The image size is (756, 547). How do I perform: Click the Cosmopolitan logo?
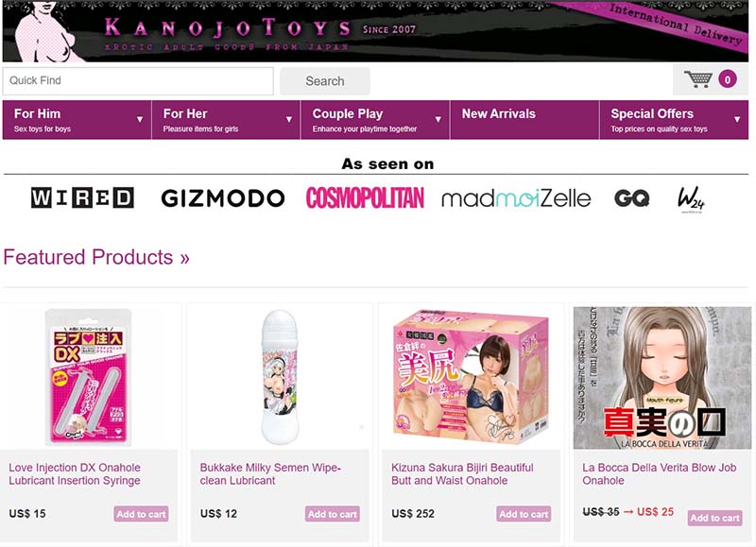[365, 197]
